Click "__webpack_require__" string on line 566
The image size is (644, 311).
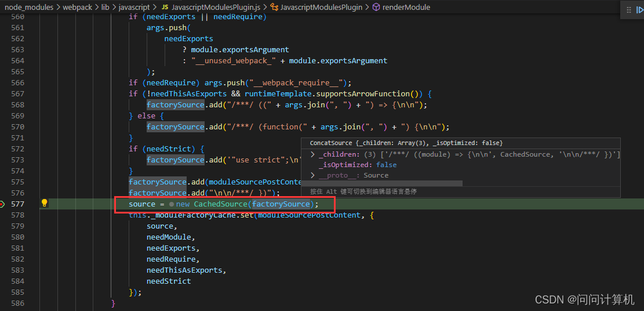coord(295,83)
